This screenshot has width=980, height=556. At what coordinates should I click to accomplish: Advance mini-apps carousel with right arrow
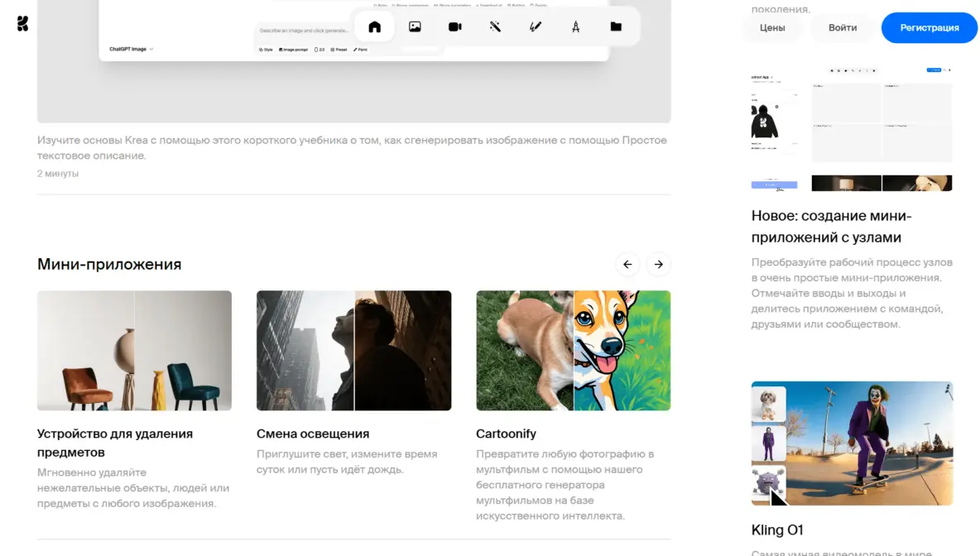point(658,264)
